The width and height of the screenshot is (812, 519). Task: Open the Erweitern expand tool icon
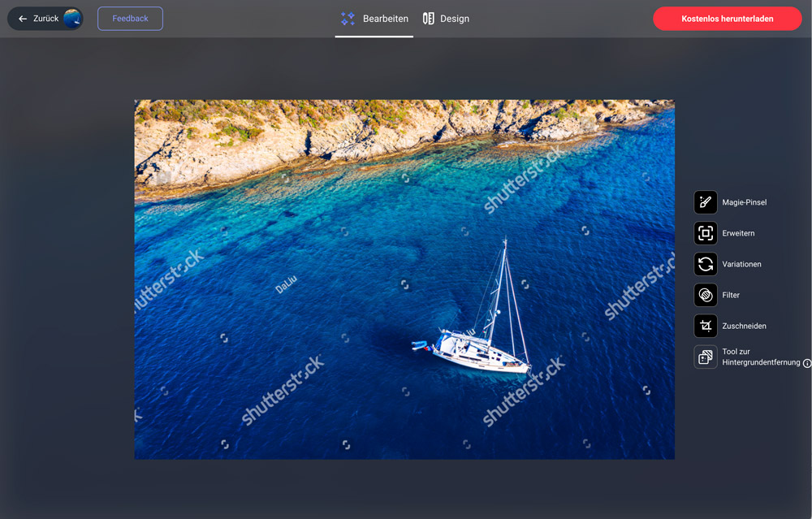click(705, 233)
